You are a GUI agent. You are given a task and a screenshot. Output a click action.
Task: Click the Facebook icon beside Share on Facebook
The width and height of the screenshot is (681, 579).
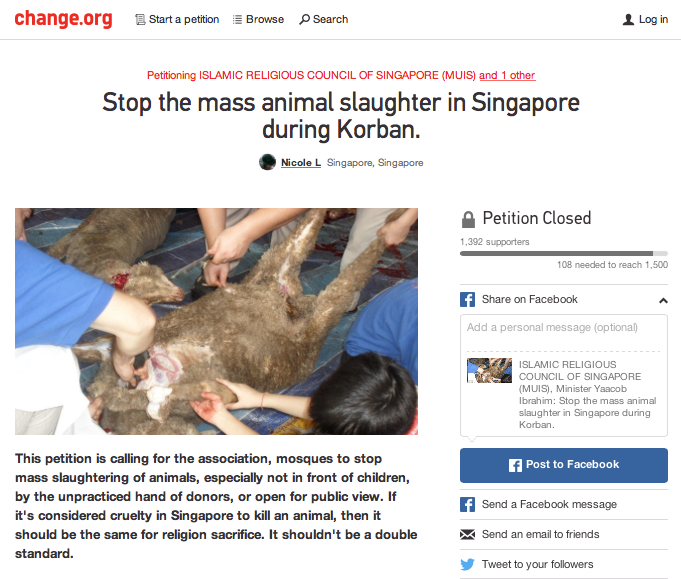[467, 299]
